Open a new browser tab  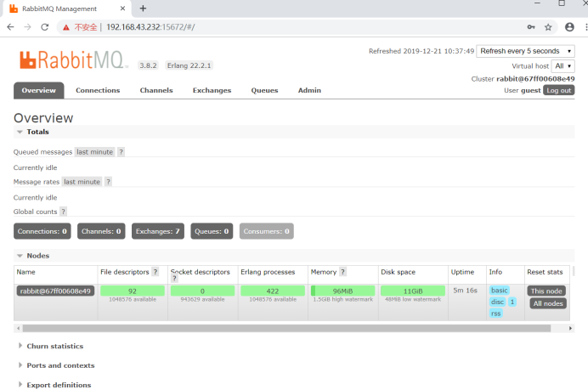point(143,8)
